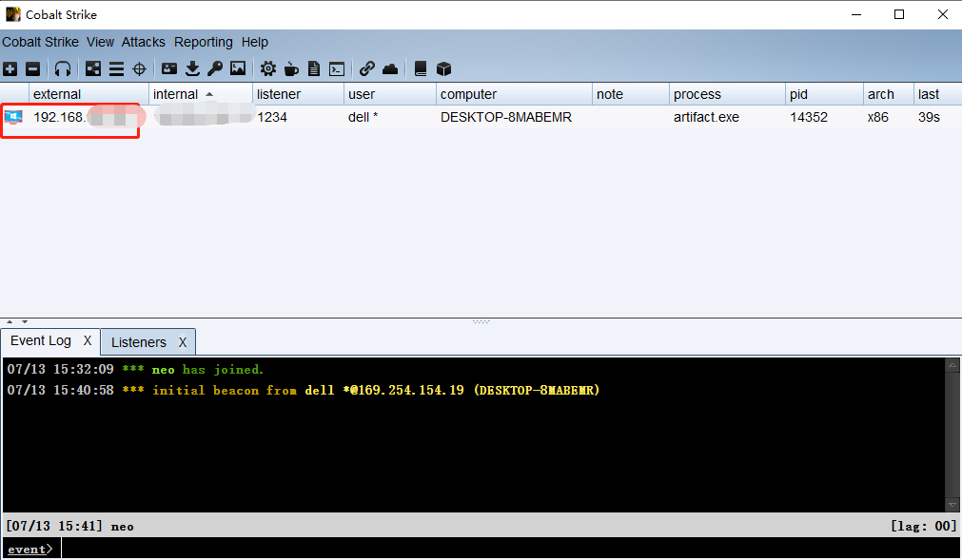Click the chain link icon to host a file
Viewport: 962px width, 560px height.
point(367,68)
